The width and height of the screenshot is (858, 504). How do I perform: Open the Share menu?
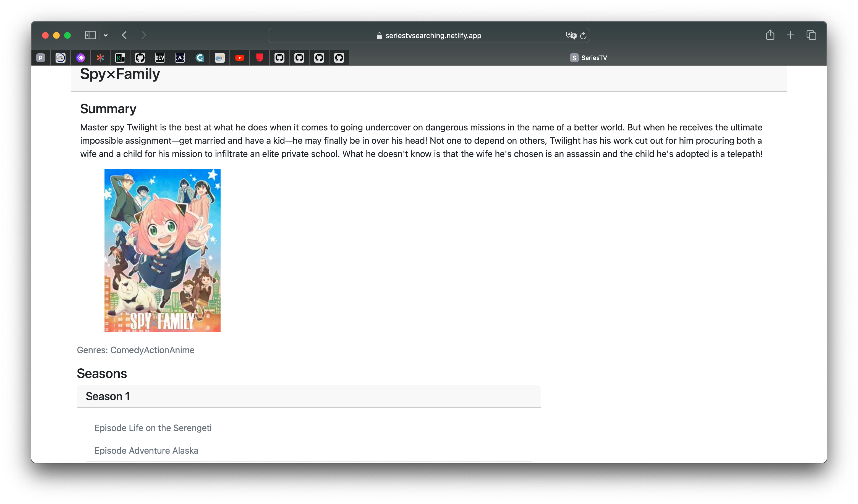tap(770, 35)
